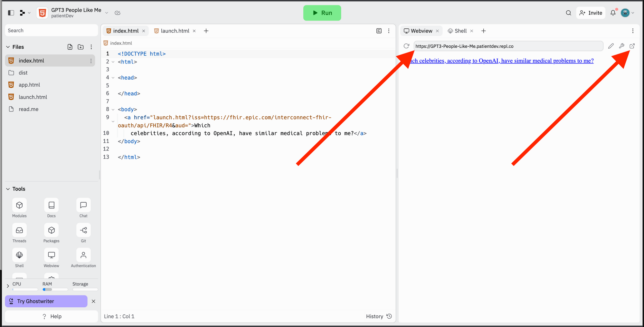The width and height of the screenshot is (644, 327).
Task: Click the Storage usage bar
Action: (x=85, y=290)
